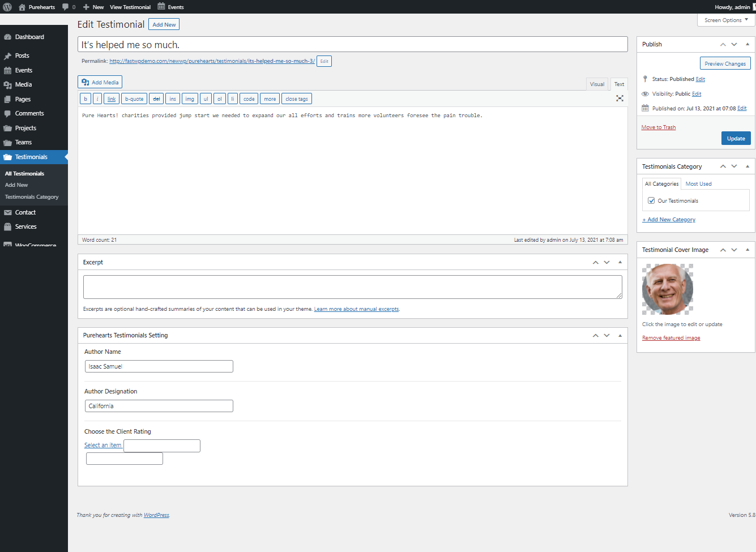This screenshot has width=756, height=552.
Task: Click the testimonial cover image thumbnail
Action: [x=668, y=289]
